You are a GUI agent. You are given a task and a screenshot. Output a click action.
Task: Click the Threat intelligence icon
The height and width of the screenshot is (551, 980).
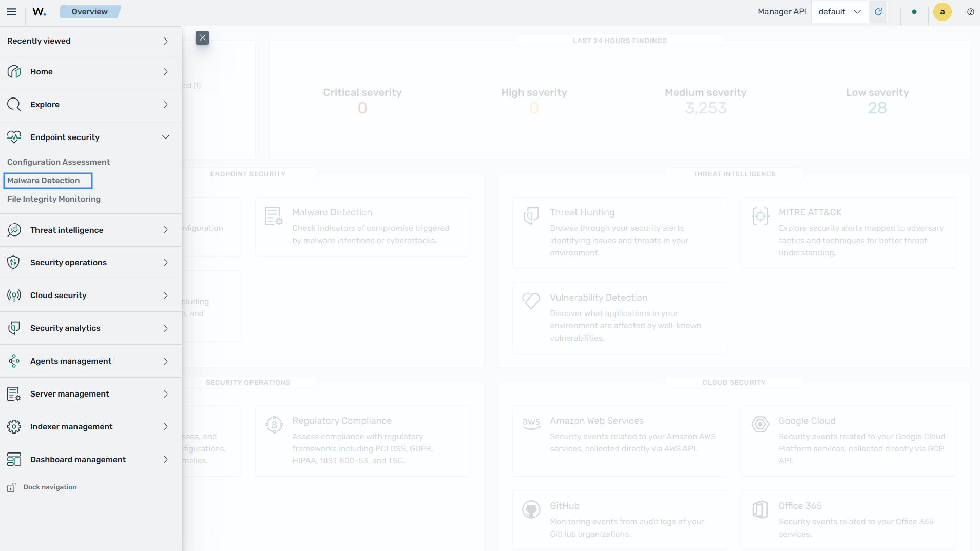click(x=14, y=230)
